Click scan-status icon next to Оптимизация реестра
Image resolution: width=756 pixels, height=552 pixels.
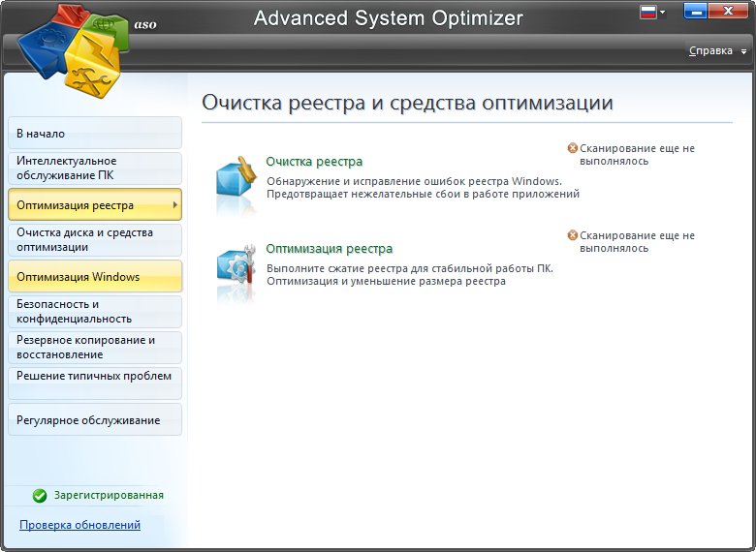[572, 235]
